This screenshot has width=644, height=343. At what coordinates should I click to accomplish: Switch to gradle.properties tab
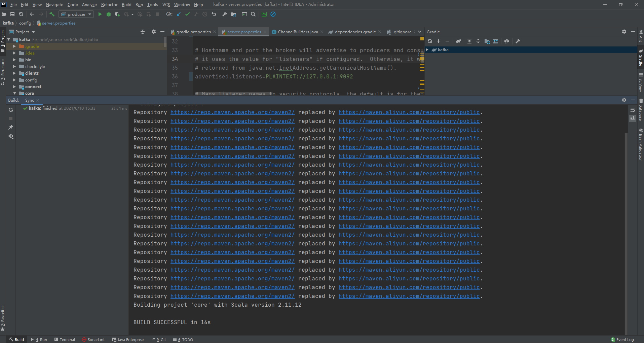click(193, 32)
